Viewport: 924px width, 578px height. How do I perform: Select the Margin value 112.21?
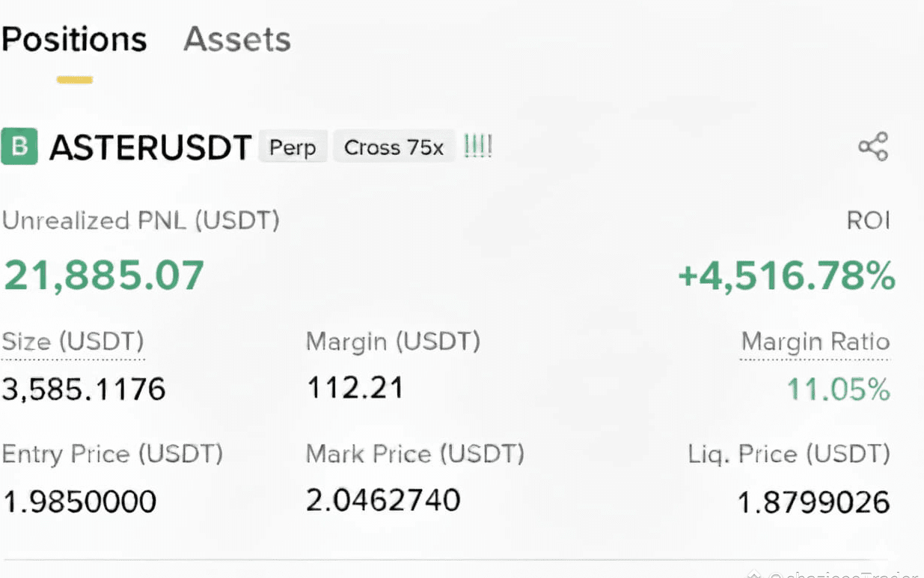(x=355, y=388)
